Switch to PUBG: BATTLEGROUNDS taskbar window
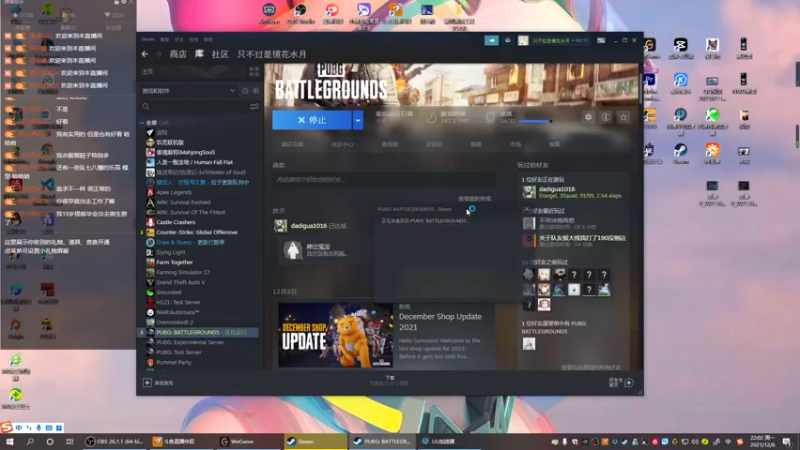The image size is (800, 450). tap(382, 441)
